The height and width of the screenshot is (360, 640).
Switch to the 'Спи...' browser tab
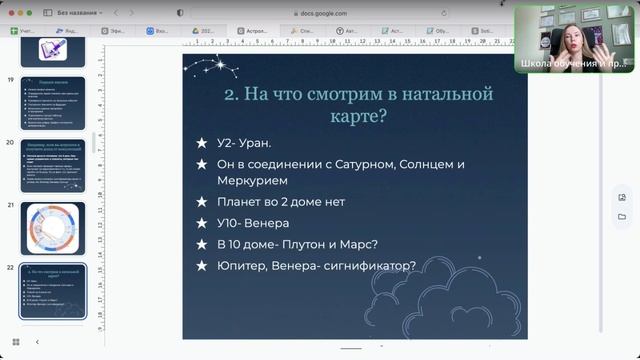pos(302,31)
